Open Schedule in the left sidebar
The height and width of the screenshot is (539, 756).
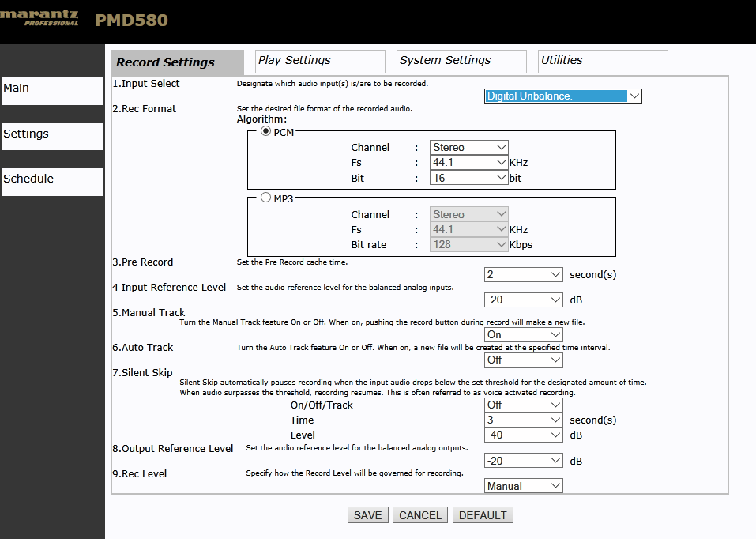pos(52,182)
